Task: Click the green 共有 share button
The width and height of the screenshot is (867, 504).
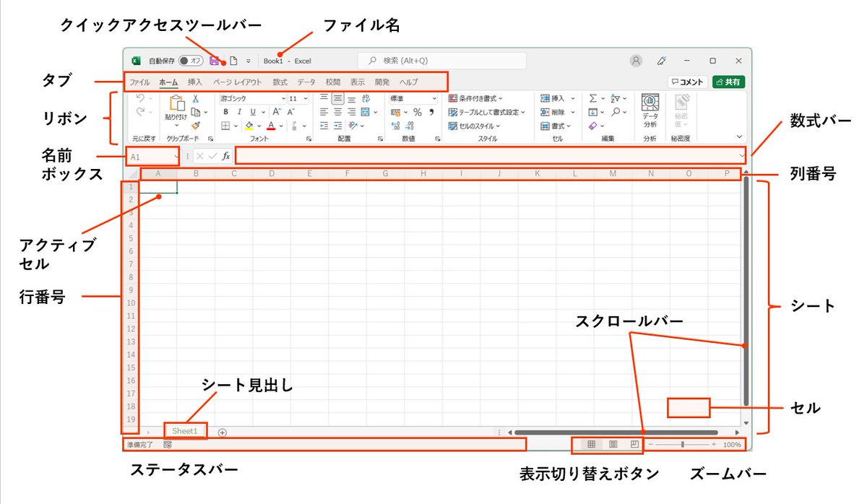Action: point(728,82)
